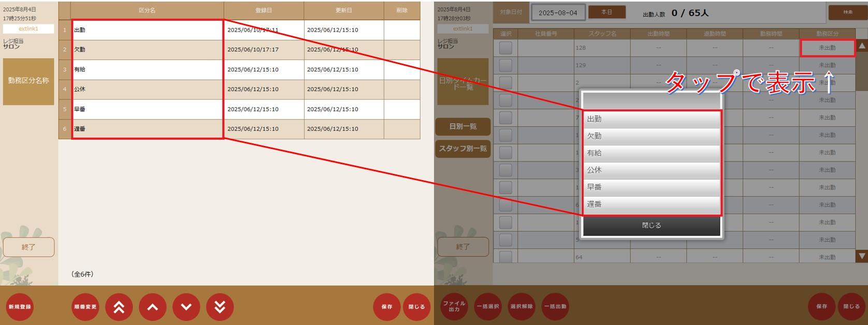Screen dimensions: 868x325
Task: Switch to the スタッフ別一覧 view
Action: (463, 149)
